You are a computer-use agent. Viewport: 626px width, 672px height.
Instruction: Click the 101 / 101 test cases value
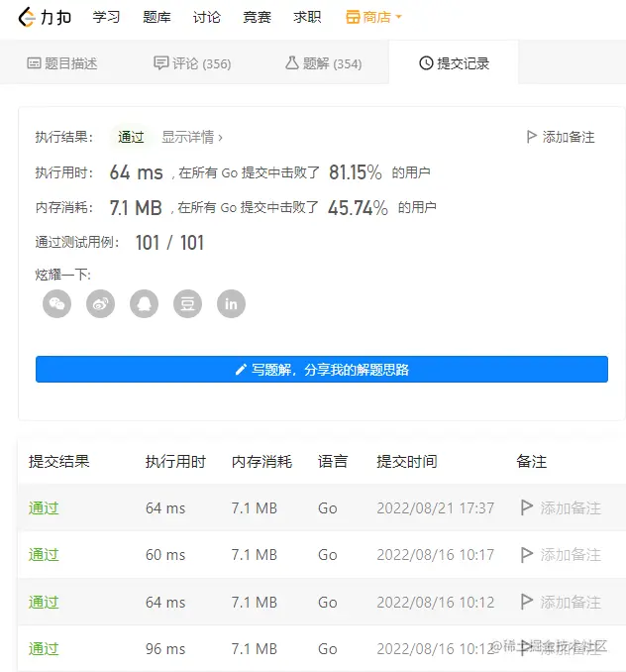169,243
